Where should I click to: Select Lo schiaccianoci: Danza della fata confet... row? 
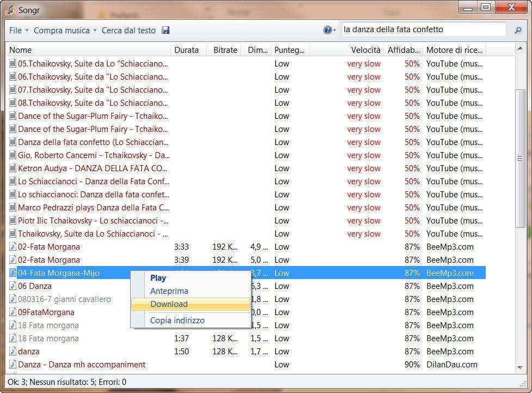point(246,194)
